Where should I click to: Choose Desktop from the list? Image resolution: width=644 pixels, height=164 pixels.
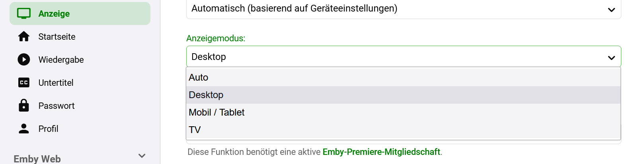coord(206,95)
